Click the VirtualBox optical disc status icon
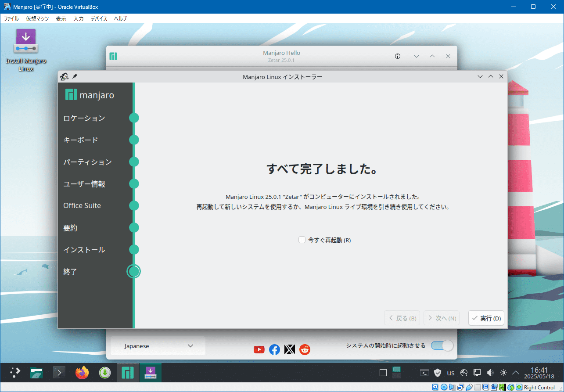564x392 pixels. pos(444,387)
